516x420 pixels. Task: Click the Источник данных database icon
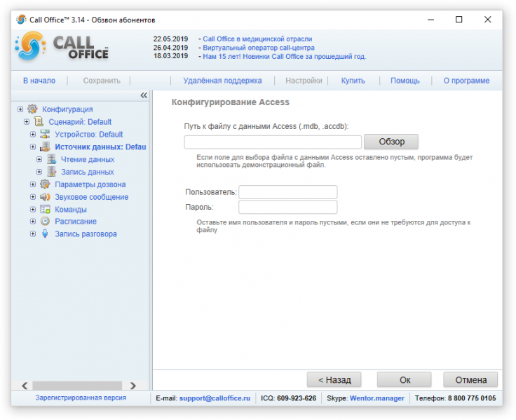click(45, 147)
